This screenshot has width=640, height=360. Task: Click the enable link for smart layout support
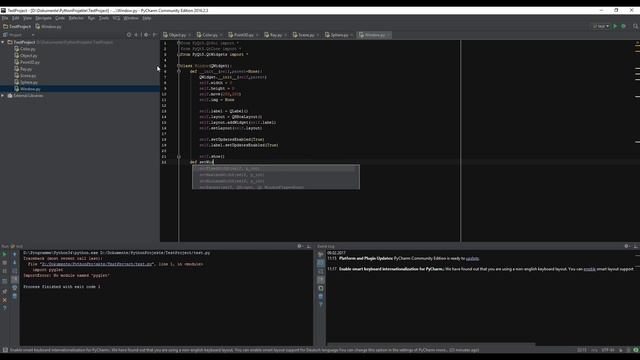point(589,269)
